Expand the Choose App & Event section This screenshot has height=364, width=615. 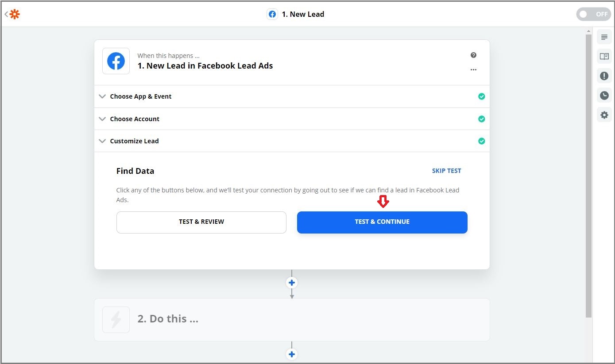[292, 96]
